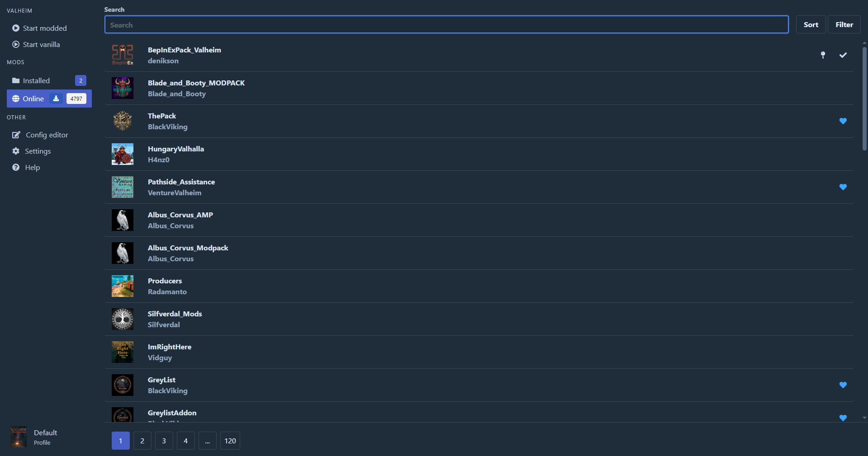
Task: Open the BepInExPack_Valheim mod thumbnail
Action: pyautogui.click(x=123, y=55)
